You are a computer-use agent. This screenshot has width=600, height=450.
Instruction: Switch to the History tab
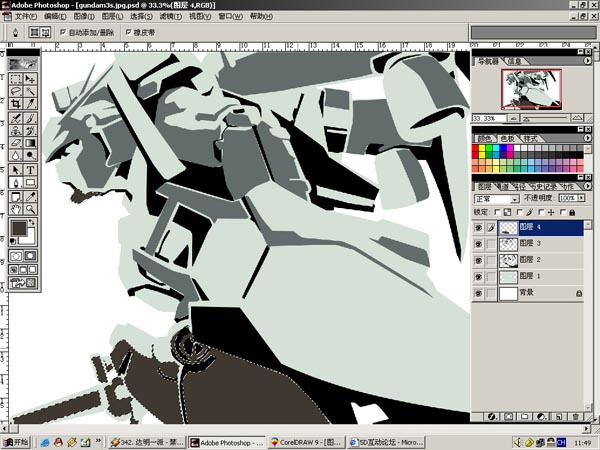point(542,186)
